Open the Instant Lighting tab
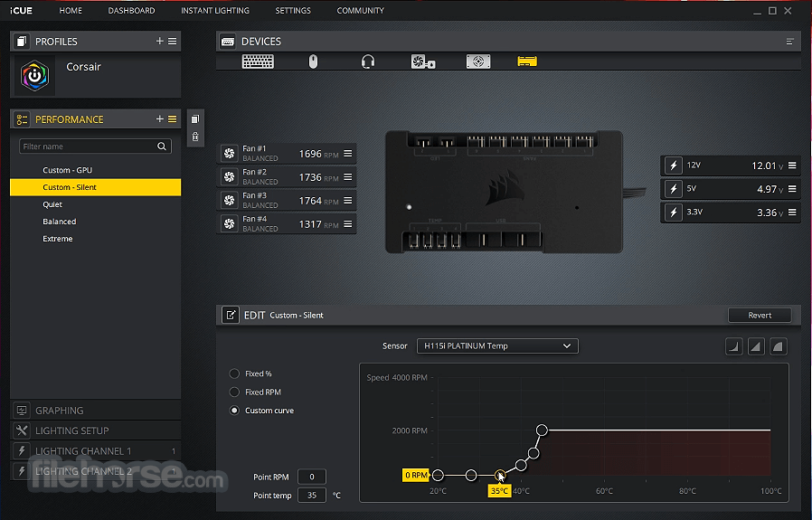Screen dimensions: 812x520 click(215, 10)
